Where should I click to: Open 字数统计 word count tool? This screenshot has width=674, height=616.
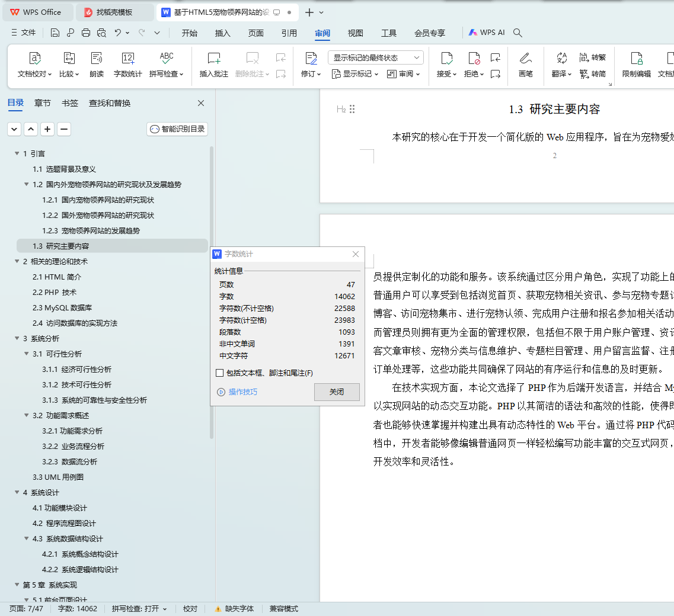(127, 65)
